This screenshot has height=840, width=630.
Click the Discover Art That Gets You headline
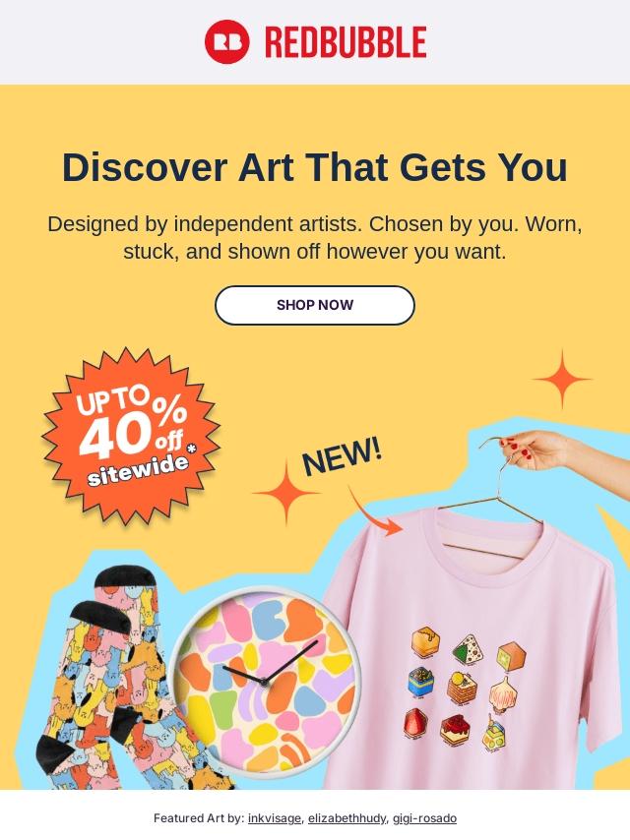[x=315, y=167]
